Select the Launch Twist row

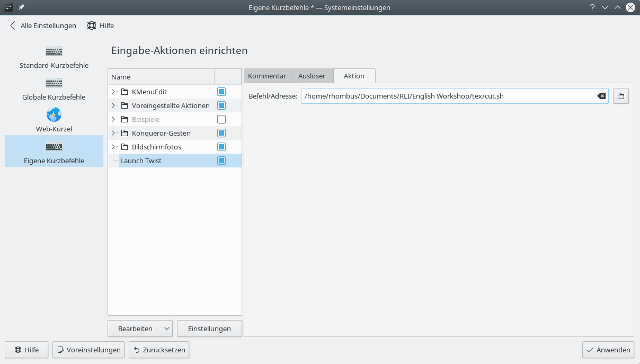point(175,161)
